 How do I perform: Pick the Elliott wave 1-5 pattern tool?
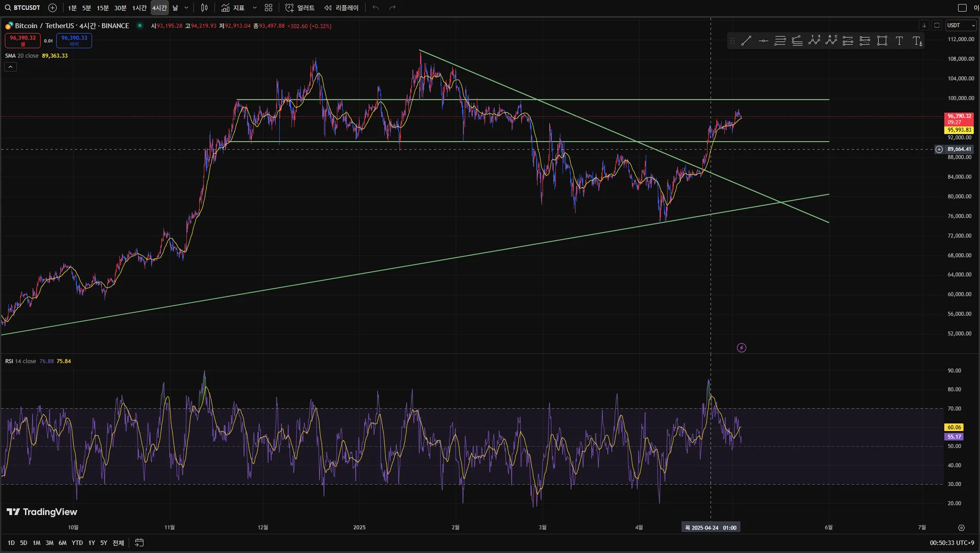814,41
